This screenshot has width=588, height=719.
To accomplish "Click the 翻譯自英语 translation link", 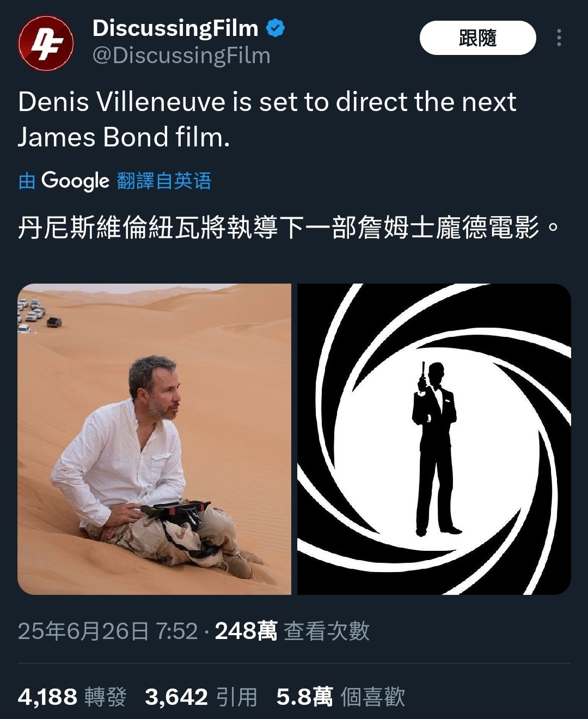I will [x=164, y=181].
